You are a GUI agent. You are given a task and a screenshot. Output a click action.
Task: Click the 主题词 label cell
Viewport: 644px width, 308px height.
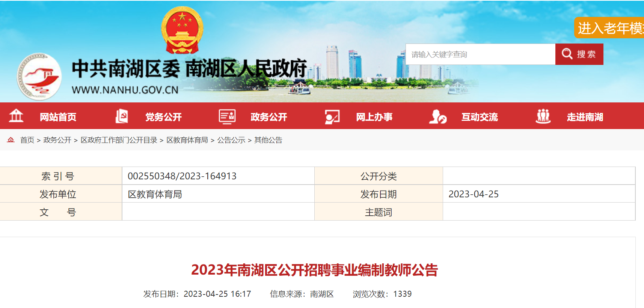[x=379, y=212]
